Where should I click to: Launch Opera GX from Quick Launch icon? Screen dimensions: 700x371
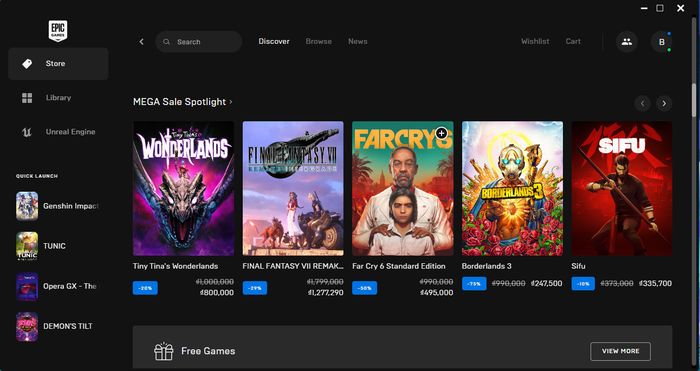tap(27, 286)
